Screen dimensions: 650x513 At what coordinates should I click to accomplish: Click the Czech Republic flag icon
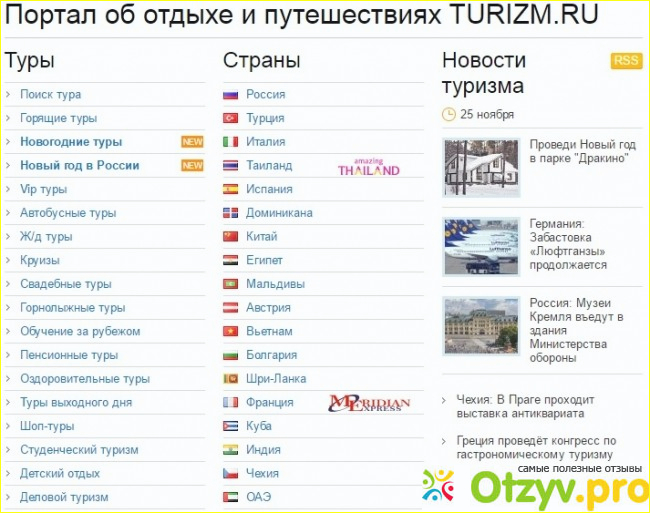pos(230,473)
